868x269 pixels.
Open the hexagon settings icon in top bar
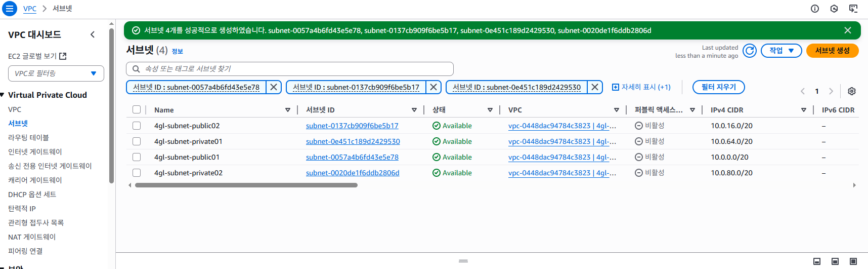pyautogui.click(x=834, y=9)
